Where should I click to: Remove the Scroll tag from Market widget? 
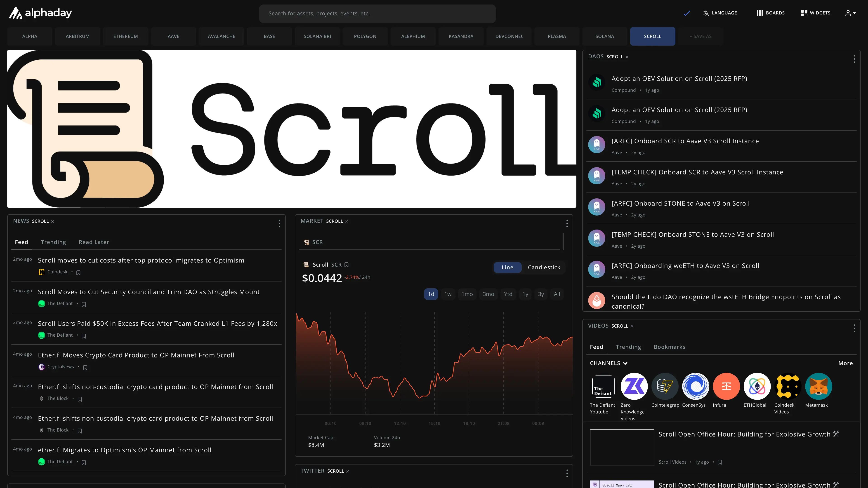(x=347, y=221)
